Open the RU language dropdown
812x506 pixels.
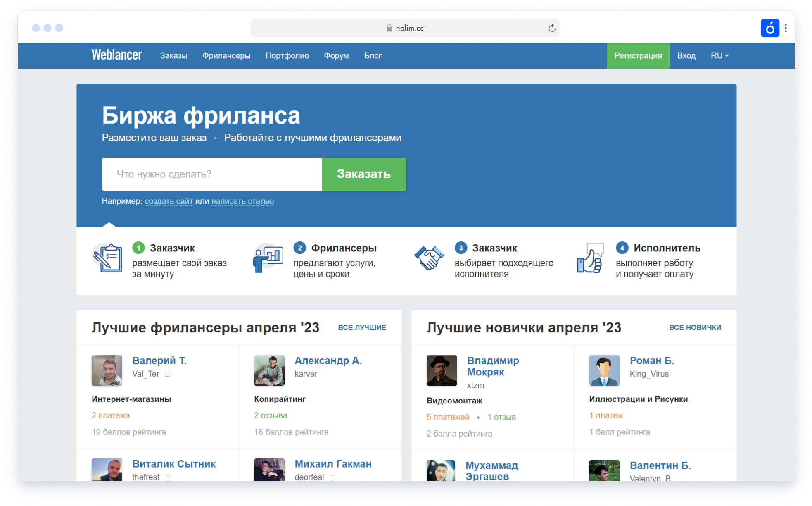point(719,55)
